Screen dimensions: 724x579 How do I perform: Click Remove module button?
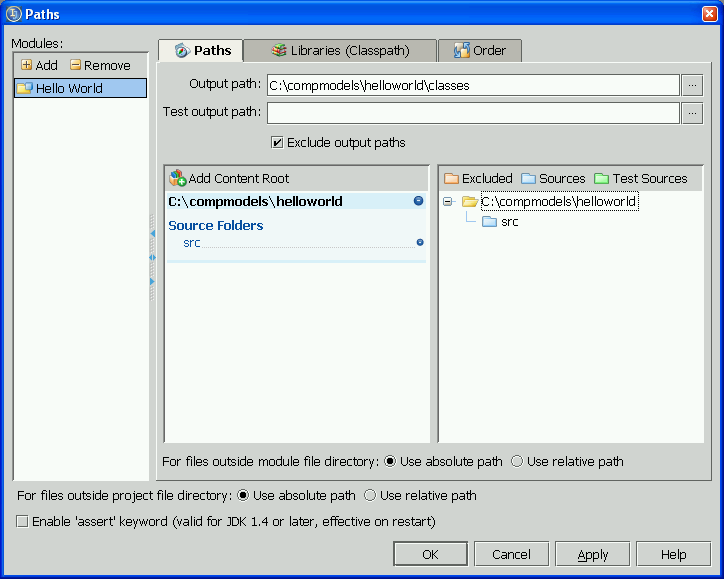tap(100, 65)
